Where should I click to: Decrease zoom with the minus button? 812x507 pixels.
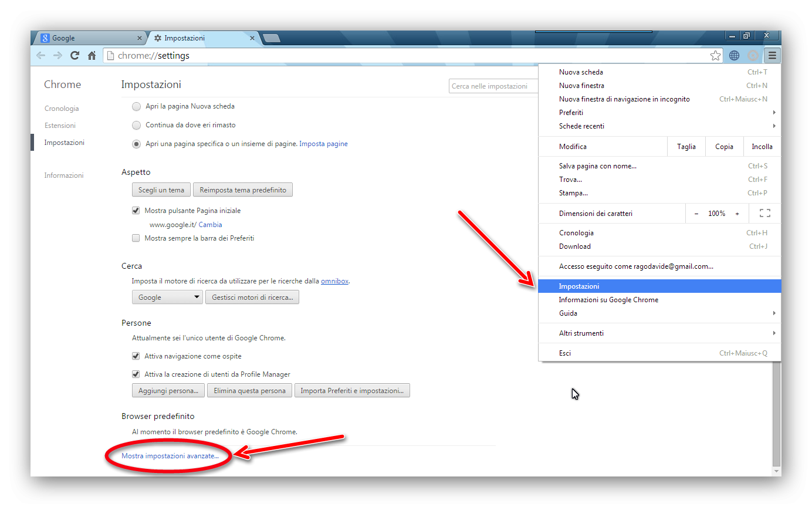tap(696, 214)
